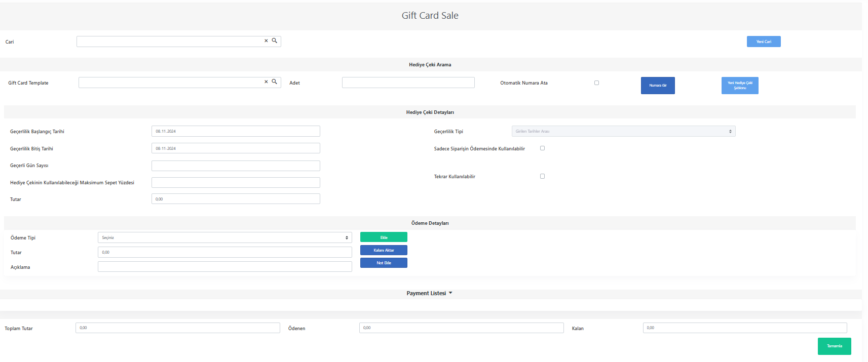Open the Ödeme Tipi dropdown

pos(224,237)
